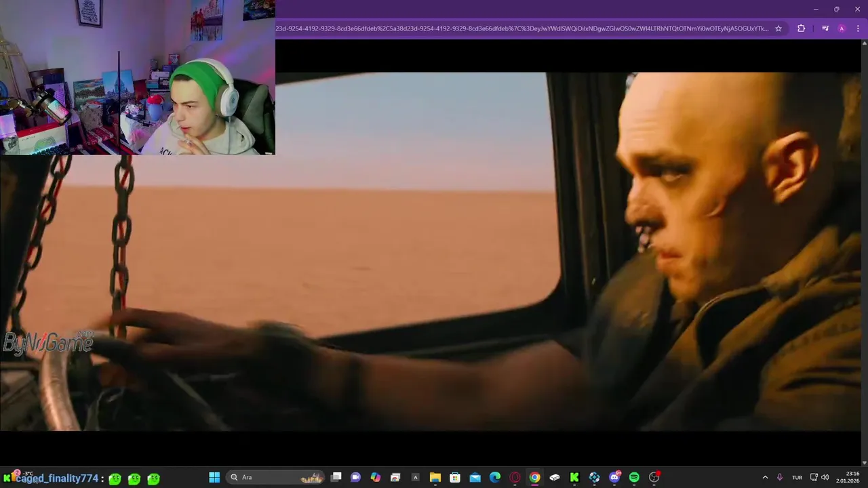Minimize the Chrome window
The width and height of the screenshot is (868, 488).
click(x=816, y=9)
